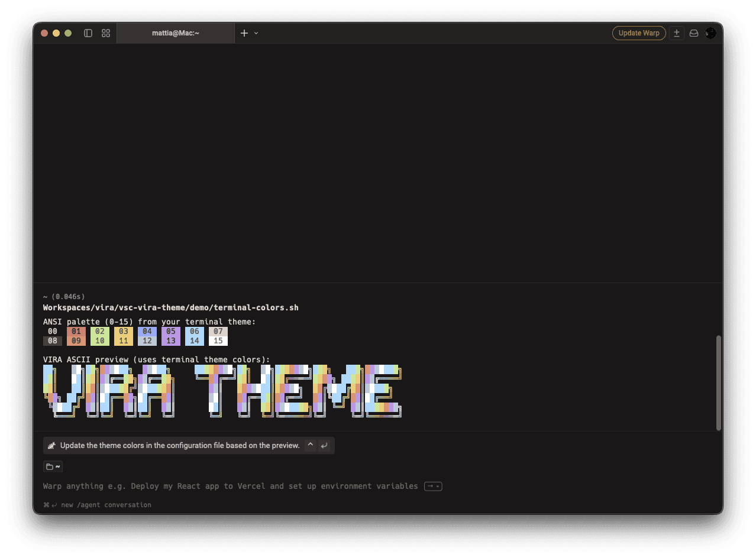The image size is (756, 558).
Task: Open the folder '~' directory chip
Action: tap(53, 467)
